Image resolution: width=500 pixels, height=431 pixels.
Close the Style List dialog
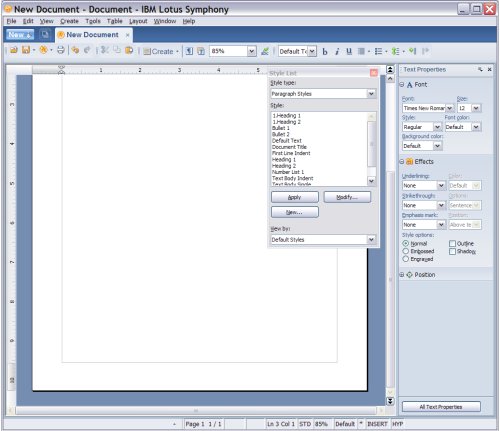374,73
